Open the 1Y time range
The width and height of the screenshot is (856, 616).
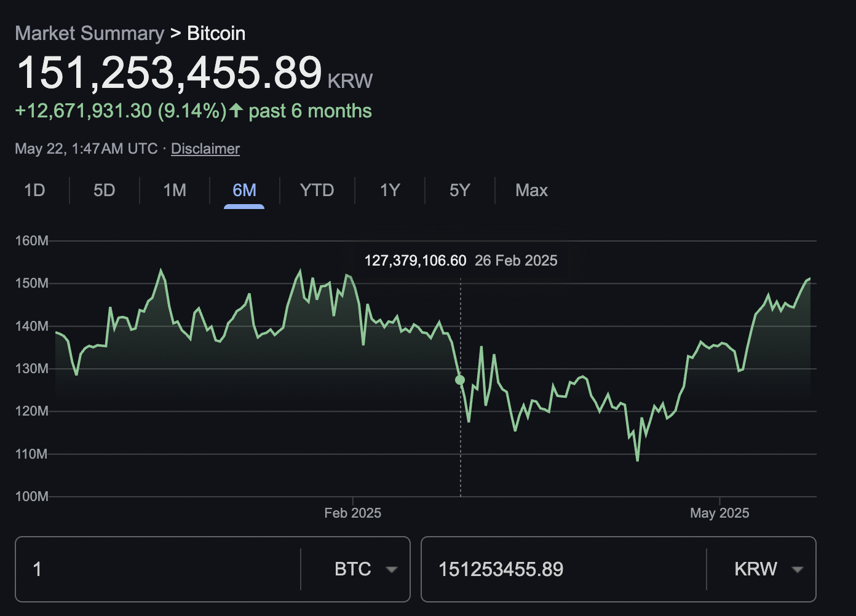(390, 190)
